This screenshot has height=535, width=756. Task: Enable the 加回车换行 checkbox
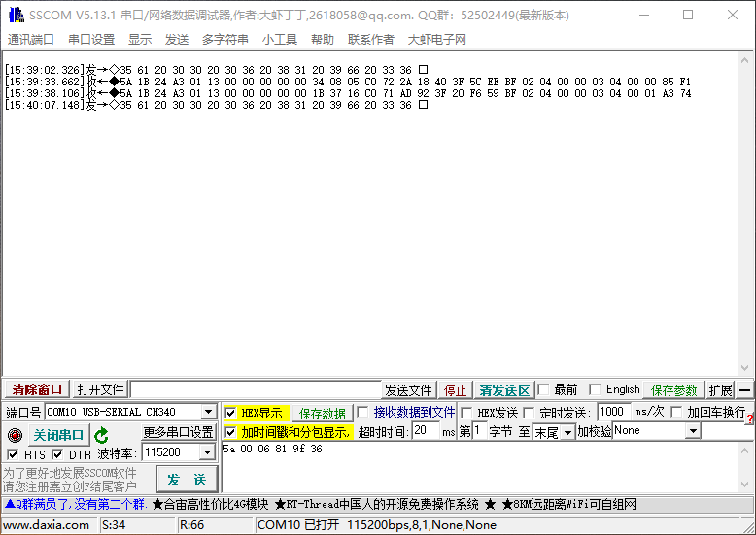(677, 412)
